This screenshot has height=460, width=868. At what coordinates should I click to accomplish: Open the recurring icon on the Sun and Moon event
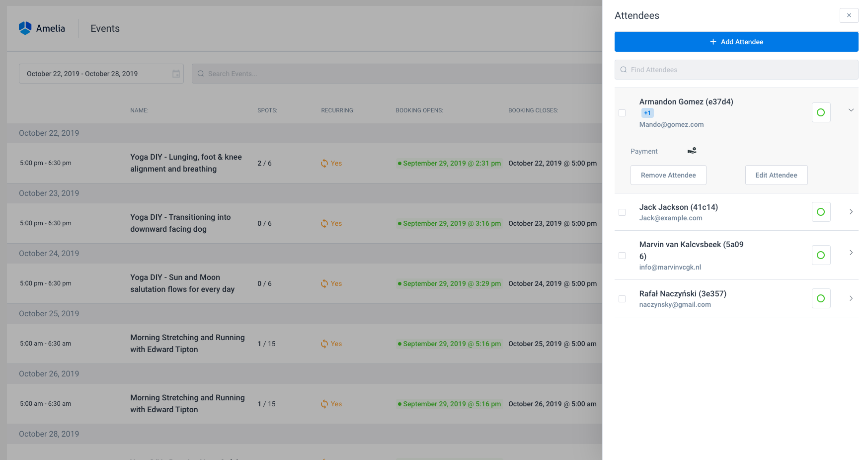(x=324, y=283)
